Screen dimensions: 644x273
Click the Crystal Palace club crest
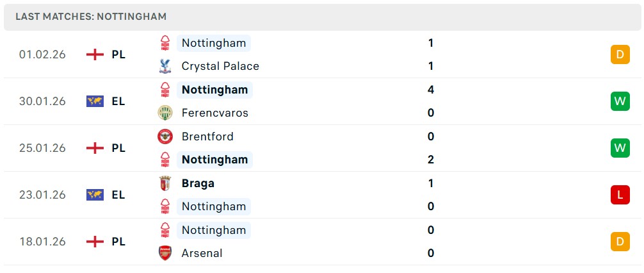click(x=165, y=66)
